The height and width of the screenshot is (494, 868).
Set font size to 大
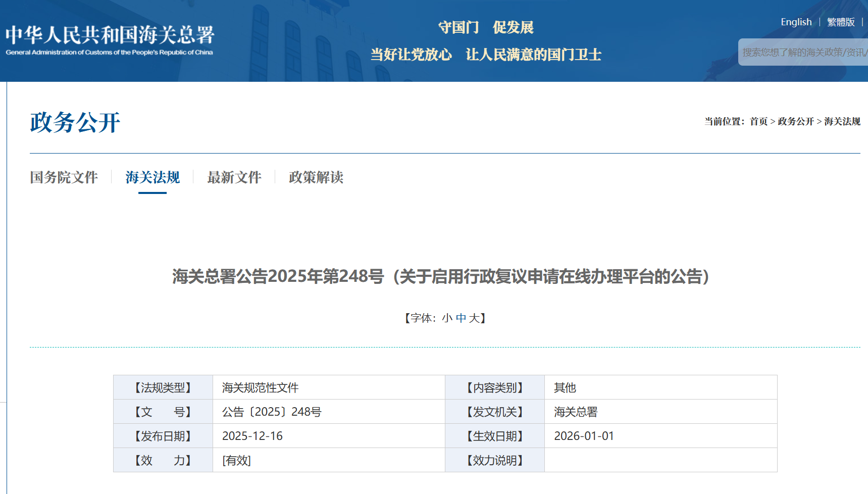pos(474,318)
